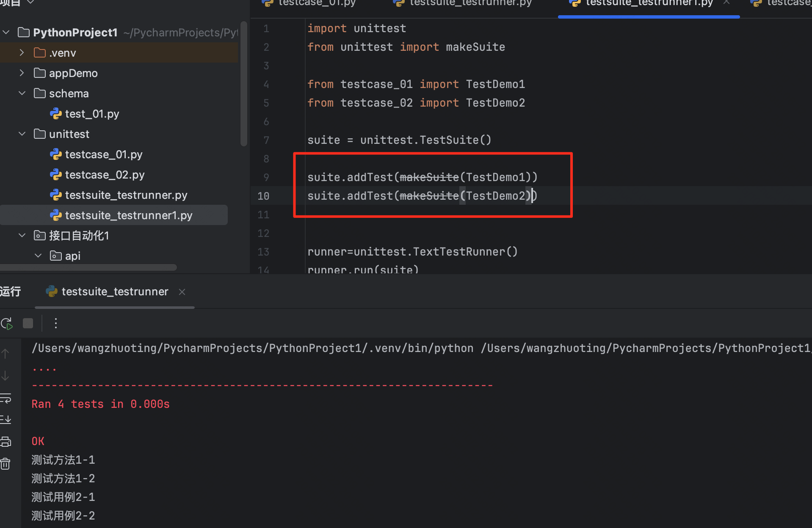The height and width of the screenshot is (528, 812).
Task: Click the schema folder icon
Action: coord(40,93)
